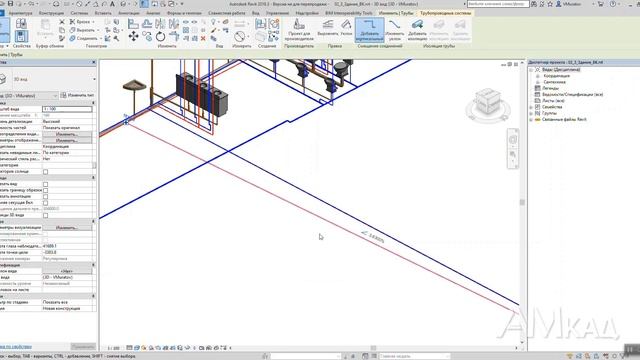Open the Управление ribbon tab
The height and width of the screenshot is (360, 640).
click(x=277, y=13)
